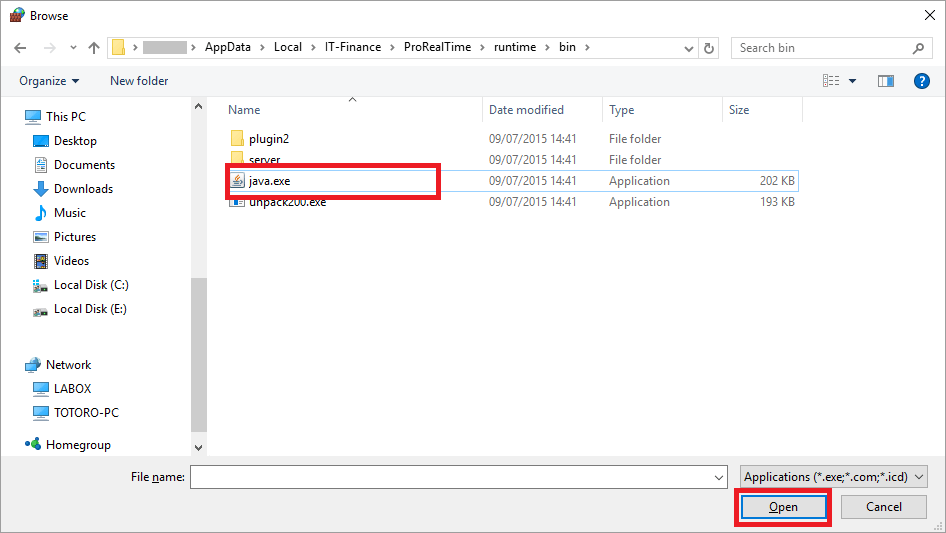Screen dimensions: 946x533
Task: Open the Applications file type filter
Action: point(834,477)
